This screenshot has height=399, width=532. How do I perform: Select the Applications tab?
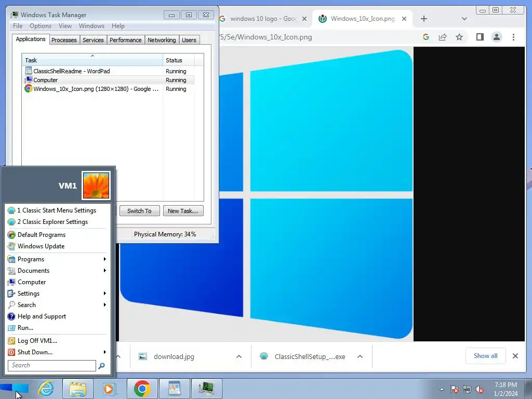click(x=31, y=39)
